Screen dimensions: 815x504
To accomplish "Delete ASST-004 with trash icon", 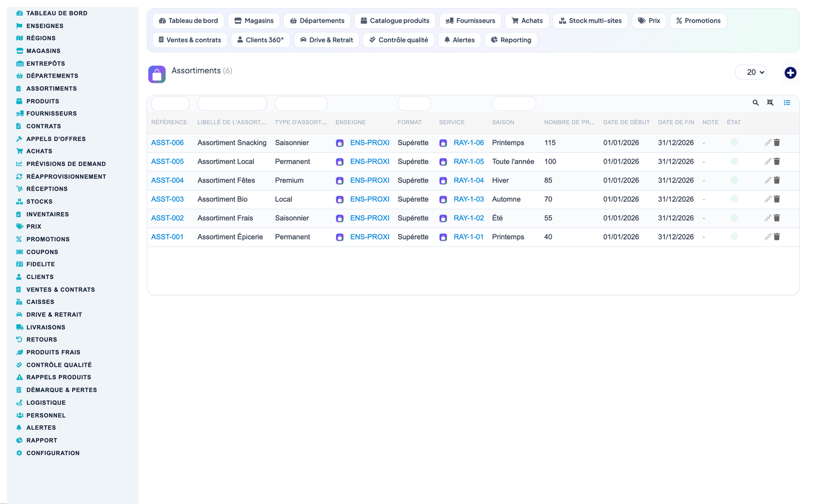I will (x=777, y=180).
